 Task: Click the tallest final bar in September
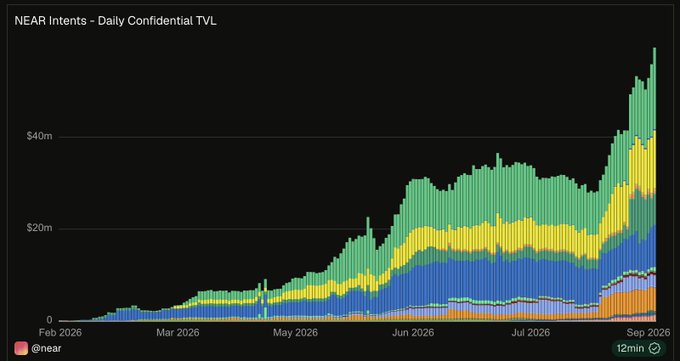(654, 184)
